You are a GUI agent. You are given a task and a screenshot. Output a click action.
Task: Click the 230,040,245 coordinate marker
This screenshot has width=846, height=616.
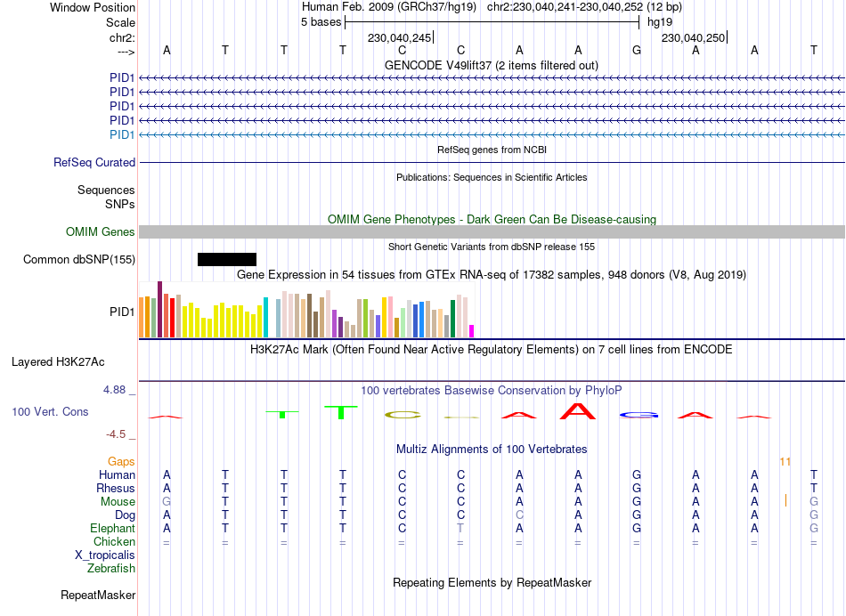[399, 37]
